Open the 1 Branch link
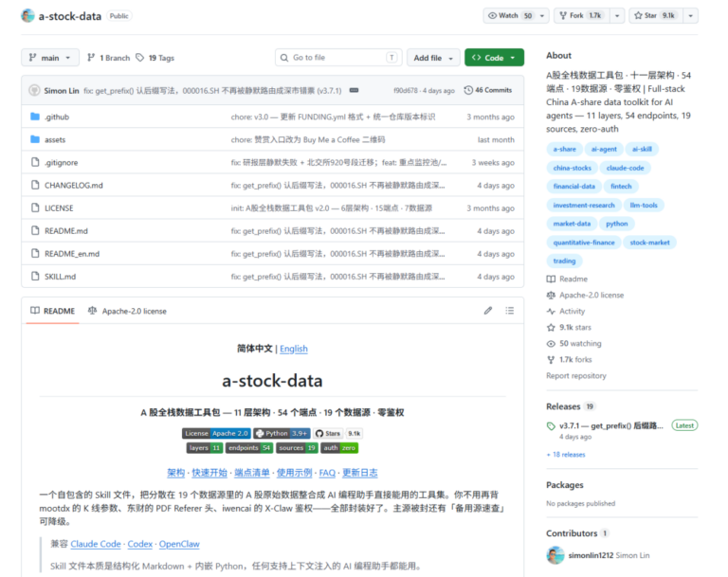The width and height of the screenshot is (728, 577). [x=109, y=58]
